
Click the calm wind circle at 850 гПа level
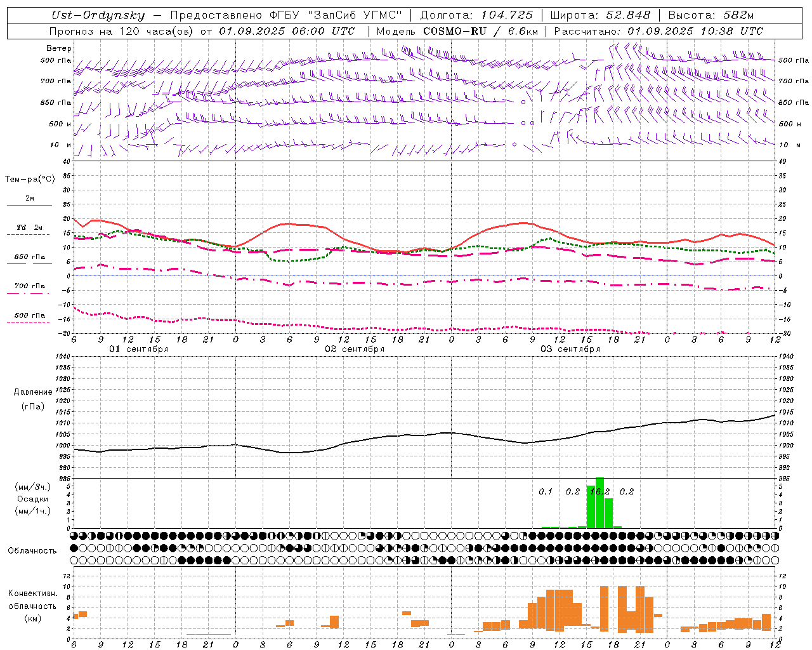coord(523,102)
